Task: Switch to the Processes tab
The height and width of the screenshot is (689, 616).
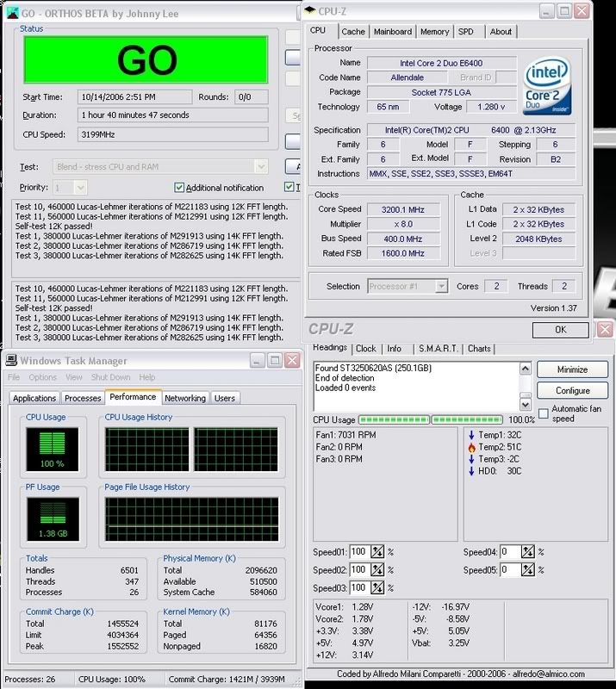Action: [x=83, y=398]
